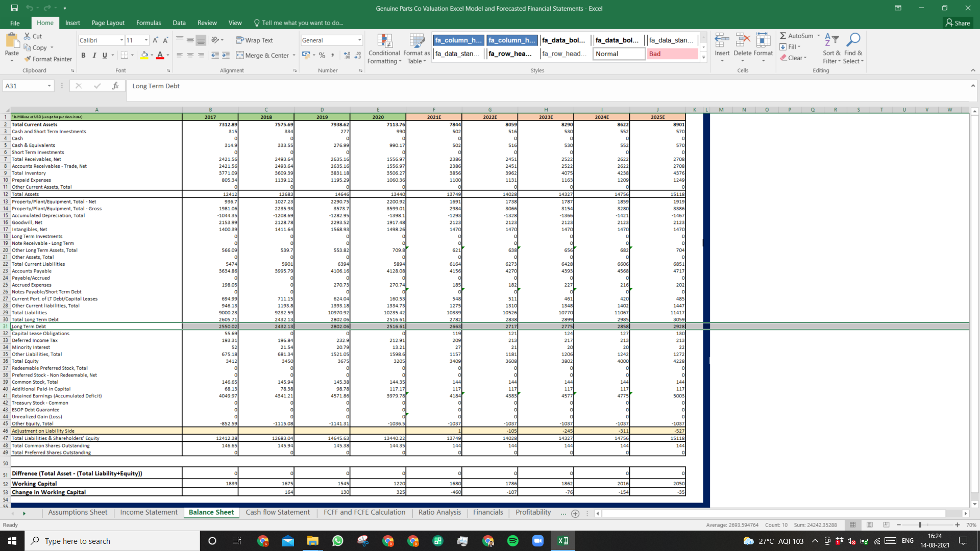Viewport: 980px width, 551px height.
Task: Click the Insert Function fx icon
Action: (115, 86)
